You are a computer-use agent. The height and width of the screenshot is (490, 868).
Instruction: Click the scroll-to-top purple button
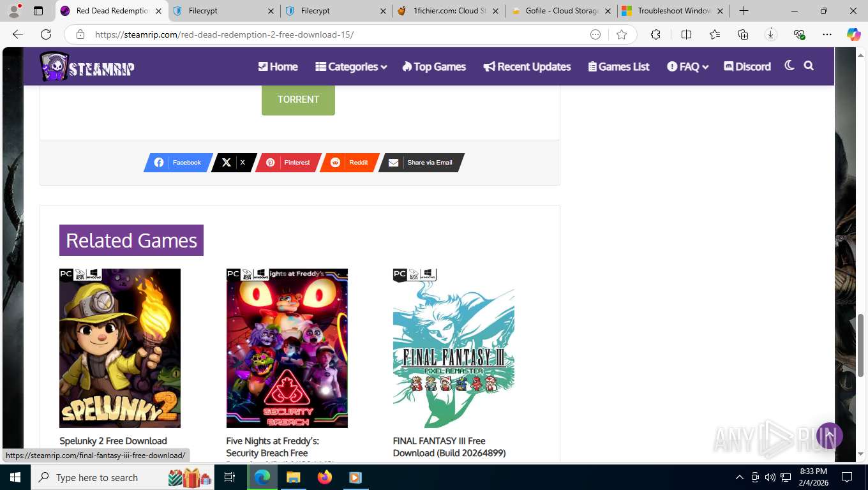[x=830, y=436]
